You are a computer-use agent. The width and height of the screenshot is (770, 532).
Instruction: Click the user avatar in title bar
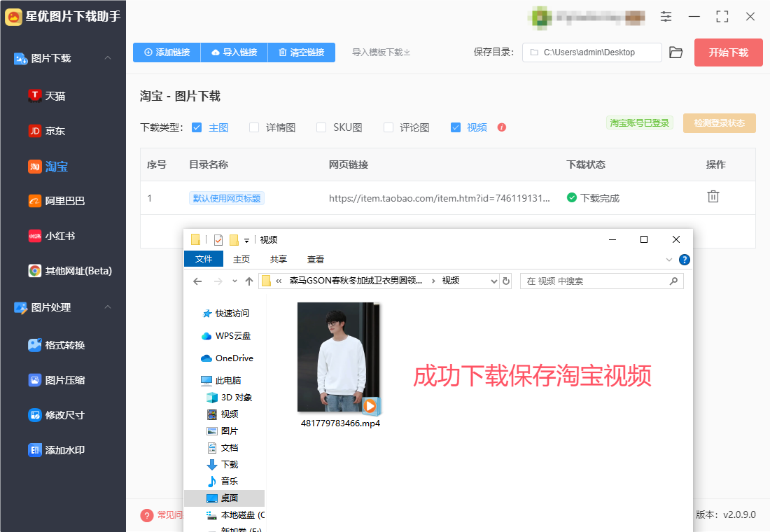(540, 17)
